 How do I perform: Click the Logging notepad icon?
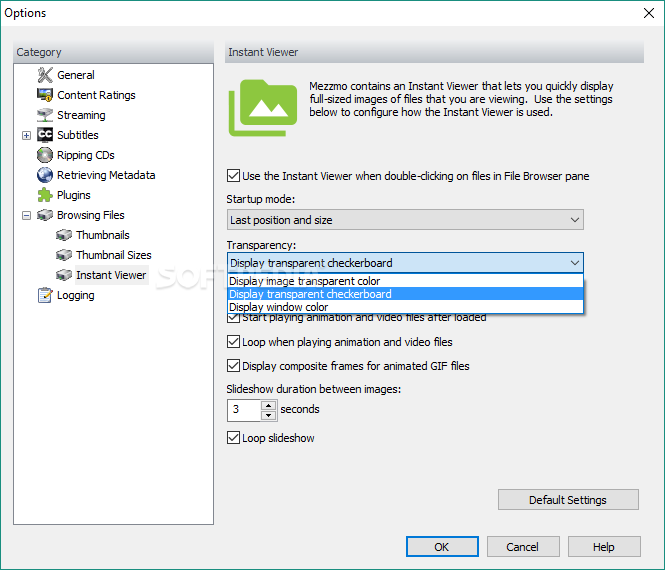[45, 295]
